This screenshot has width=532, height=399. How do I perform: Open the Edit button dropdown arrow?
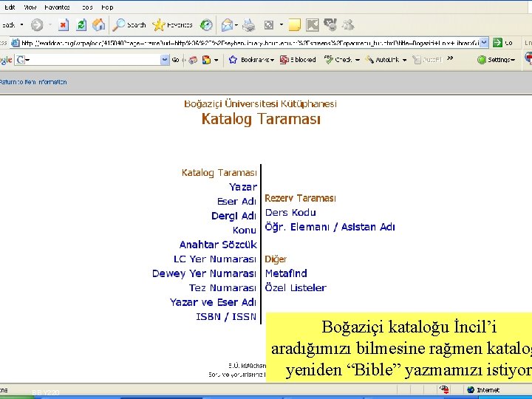pyautogui.click(x=282, y=25)
